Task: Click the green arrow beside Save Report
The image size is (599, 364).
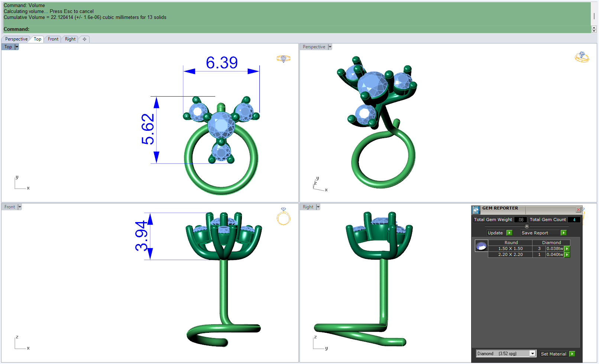Action: (563, 233)
